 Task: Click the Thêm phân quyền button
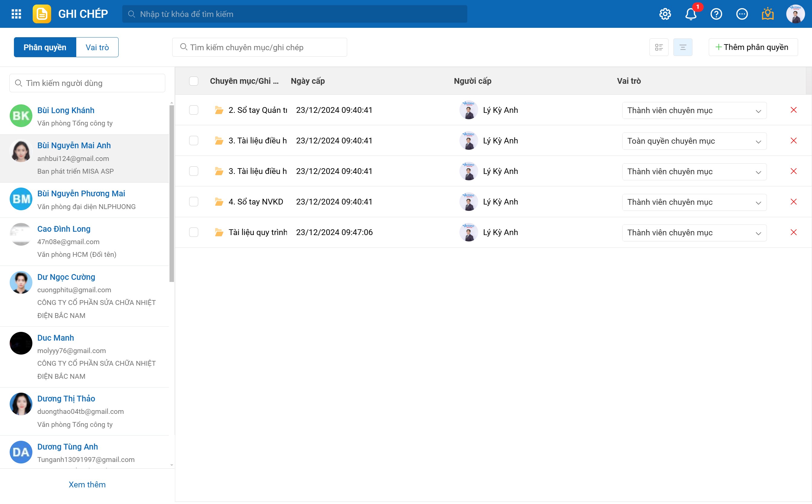pos(753,47)
